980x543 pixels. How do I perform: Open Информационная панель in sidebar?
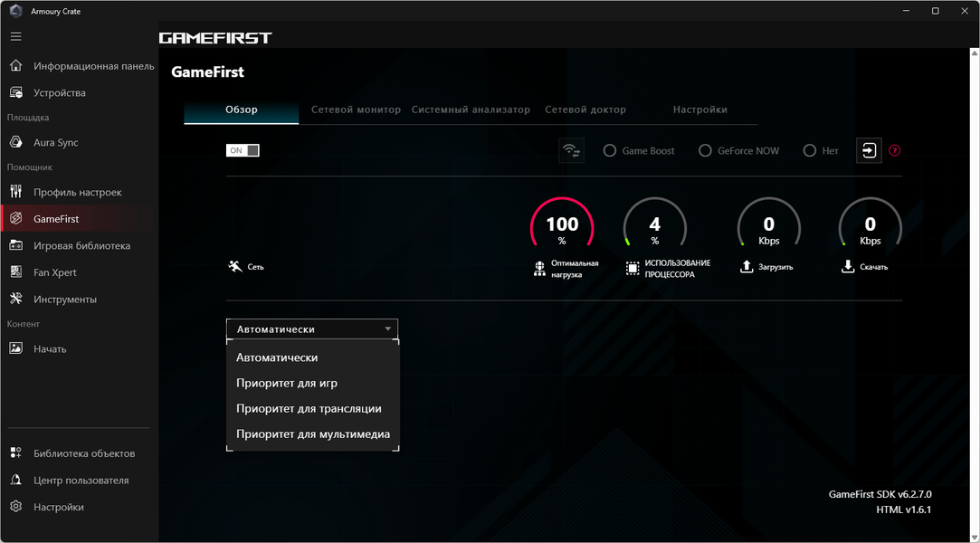94,66
